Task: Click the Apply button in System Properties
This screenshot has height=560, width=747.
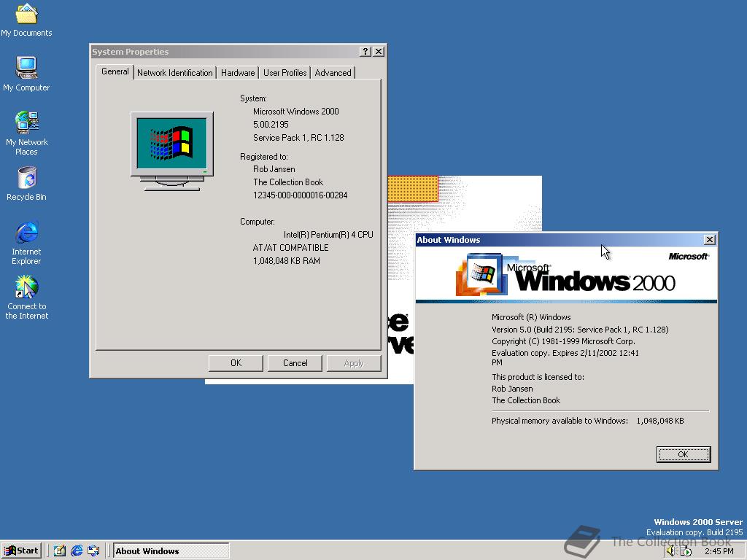Action: 354,363
